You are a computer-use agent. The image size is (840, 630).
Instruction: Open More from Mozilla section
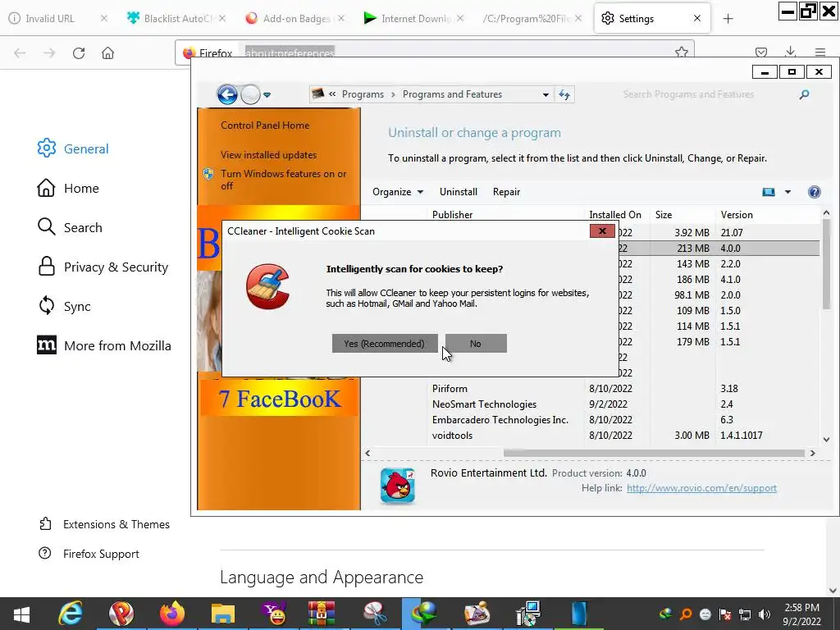[x=104, y=345]
